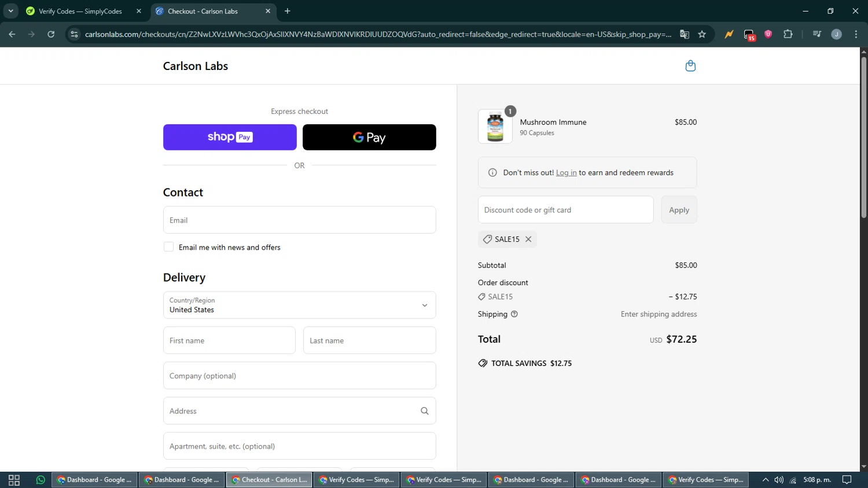868x488 pixels.
Task: Expand the Country/Region dropdown
Action: (x=299, y=305)
